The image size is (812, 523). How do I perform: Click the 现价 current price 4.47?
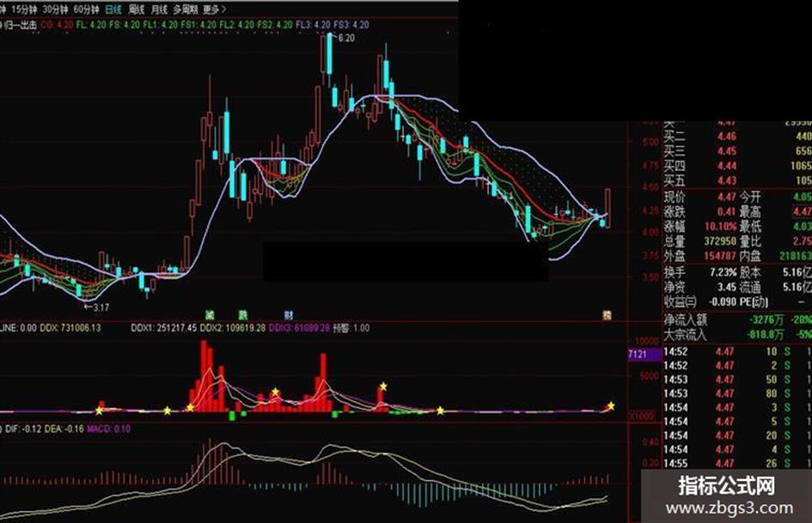click(727, 197)
